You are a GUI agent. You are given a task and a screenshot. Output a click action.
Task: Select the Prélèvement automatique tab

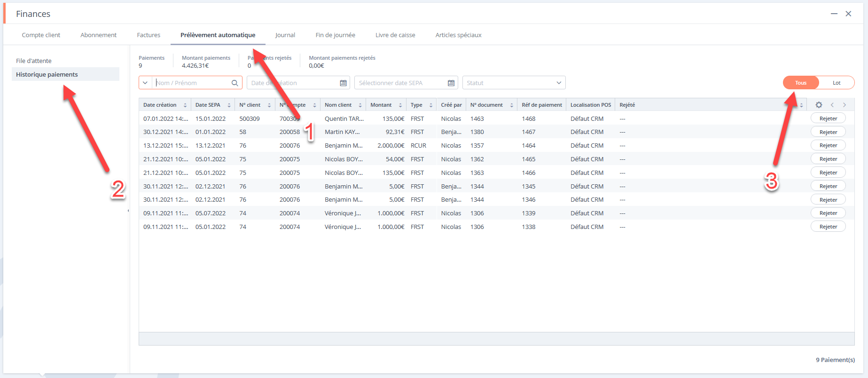click(x=218, y=35)
